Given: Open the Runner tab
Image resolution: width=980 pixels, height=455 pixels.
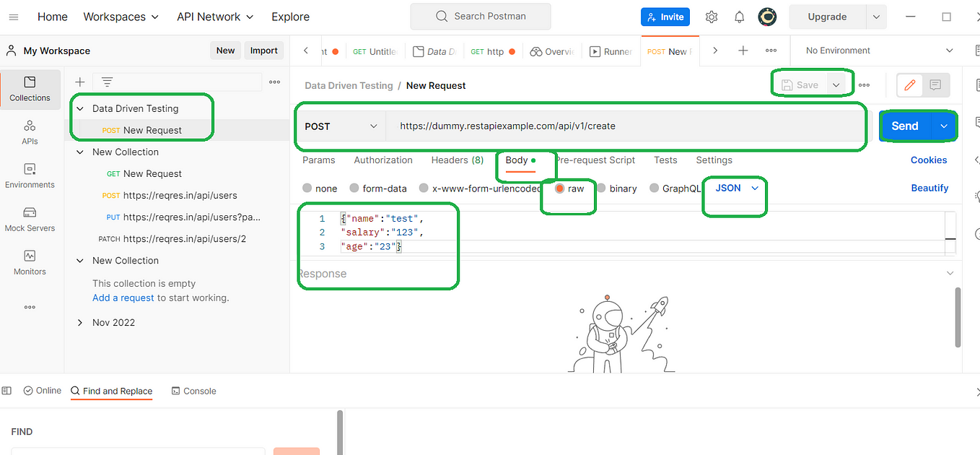Looking at the screenshot, I should tap(611, 51).
